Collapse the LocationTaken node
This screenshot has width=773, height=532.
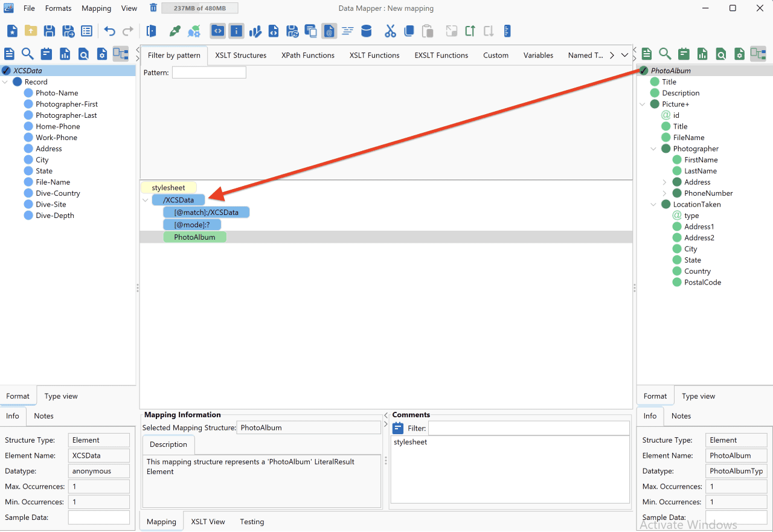point(653,204)
